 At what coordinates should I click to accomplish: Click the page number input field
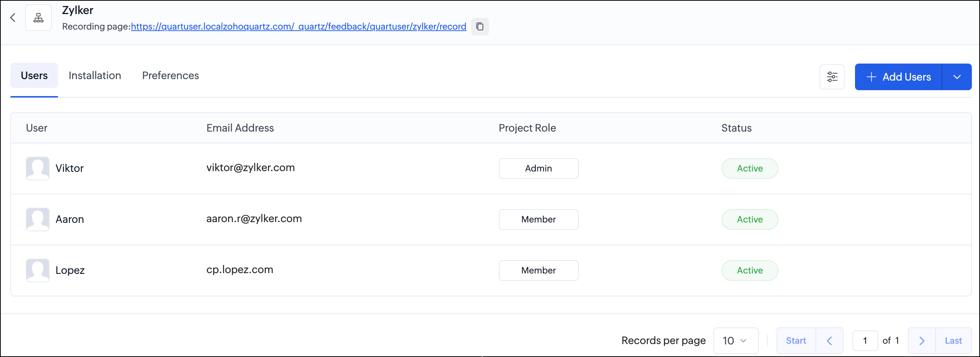pos(865,341)
